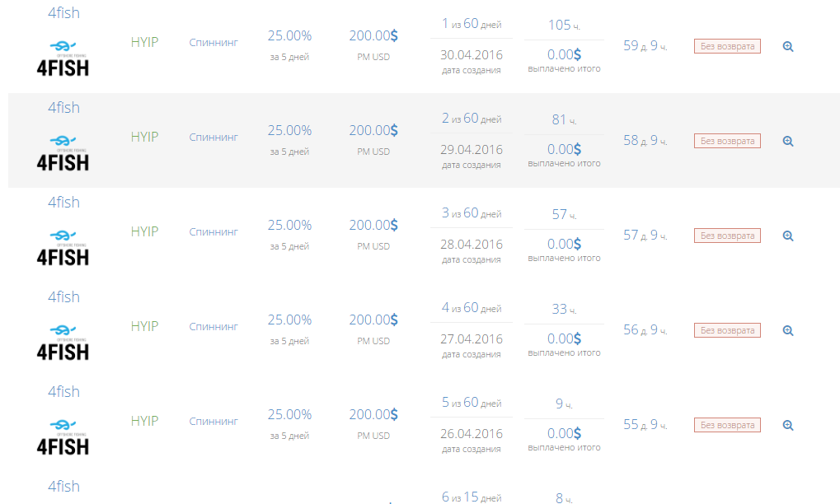Click "Без возврата" badge in the 30.04.2016 row
The width and height of the screenshot is (840, 504).
tap(727, 46)
